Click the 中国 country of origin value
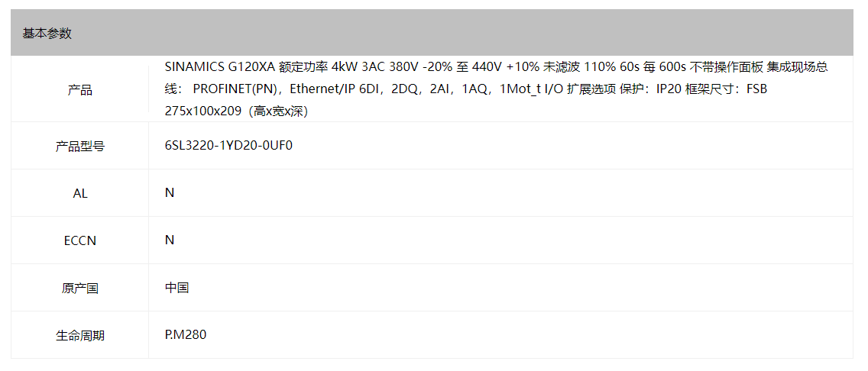Image resolution: width=868 pixels, height=371 pixels. click(x=177, y=288)
